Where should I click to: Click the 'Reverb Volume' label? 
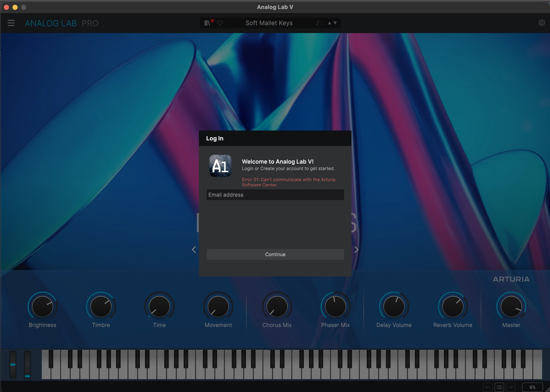tap(453, 325)
